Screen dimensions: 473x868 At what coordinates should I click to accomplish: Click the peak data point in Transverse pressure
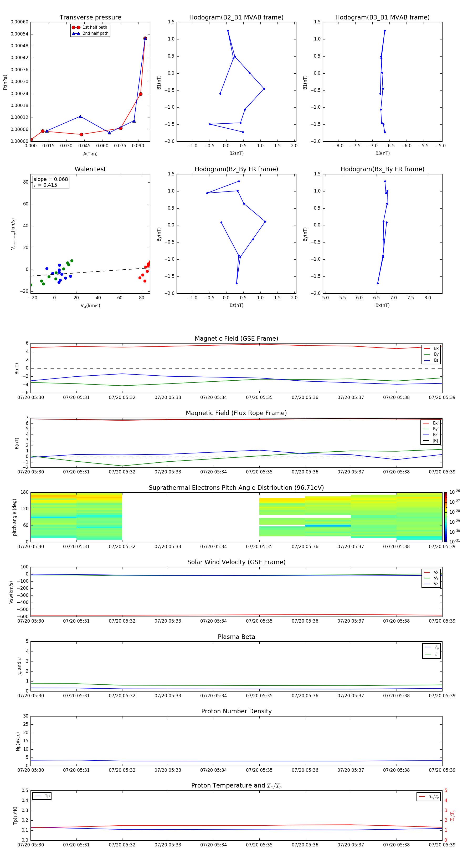pyautogui.click(x=145, y=38)
